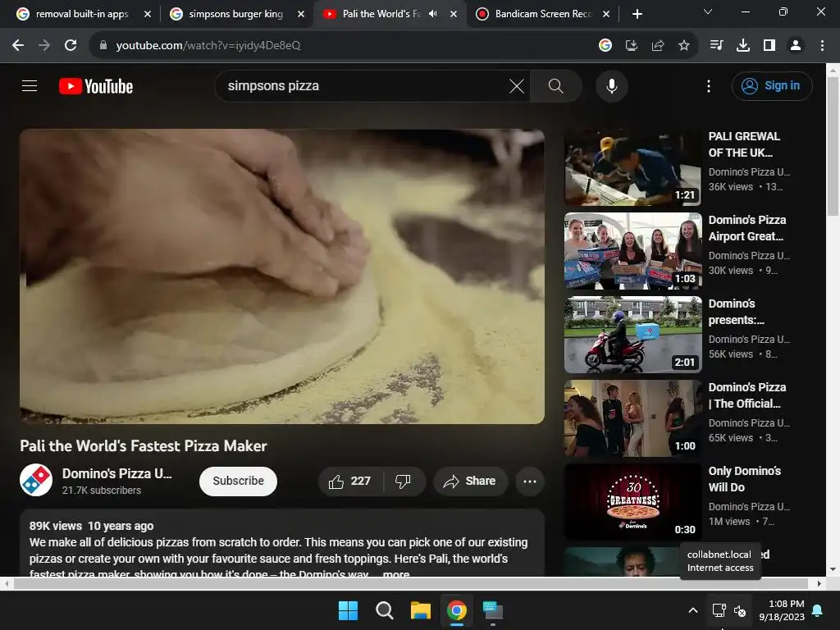Open Chrome media controls icon
Image resolution: width=840 pixels, height=630 pixels.
click(x=716, y=46)
